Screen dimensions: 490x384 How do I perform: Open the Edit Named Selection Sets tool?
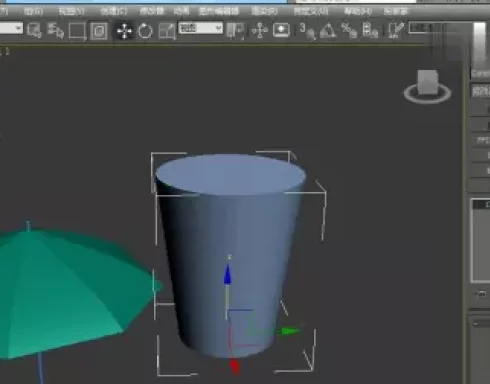coord(396,30)
